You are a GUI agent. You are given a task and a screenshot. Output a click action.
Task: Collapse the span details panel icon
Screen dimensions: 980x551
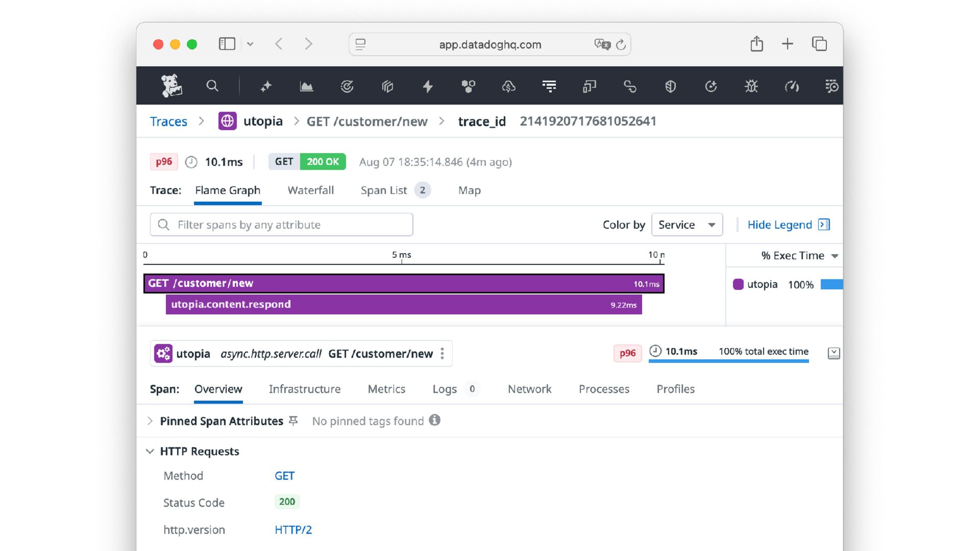pos(834,353)
